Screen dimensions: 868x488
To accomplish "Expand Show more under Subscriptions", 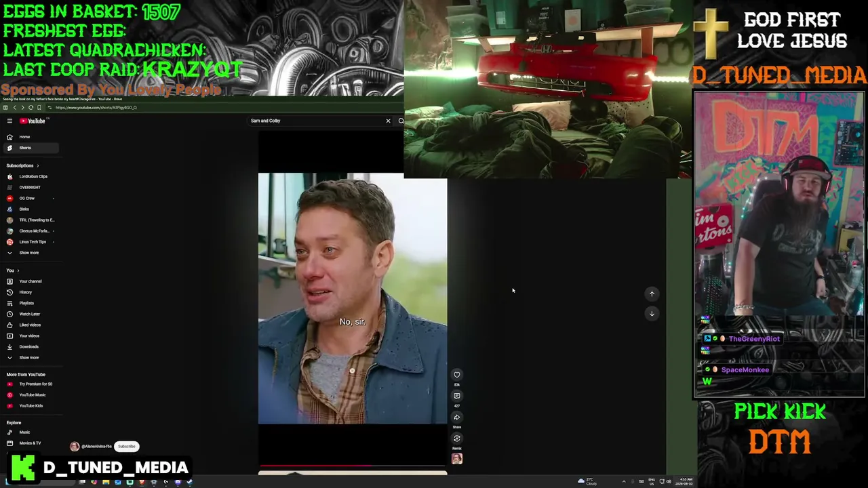I will [x=31, y=253].
